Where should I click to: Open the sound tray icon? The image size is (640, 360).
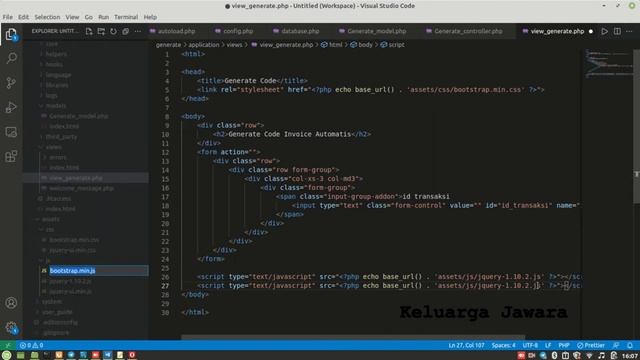(601, 356)
